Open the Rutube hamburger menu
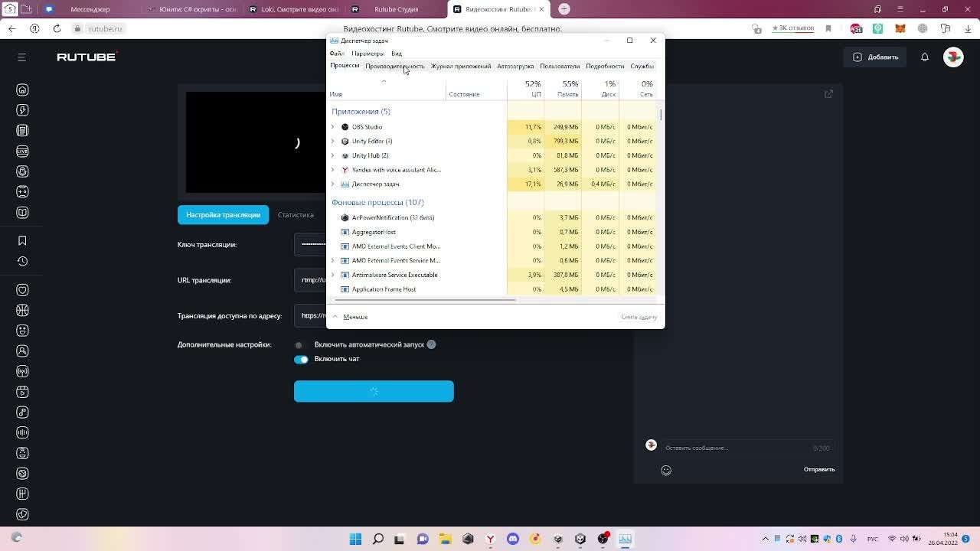980x551 pixels. tap(21, 57)
